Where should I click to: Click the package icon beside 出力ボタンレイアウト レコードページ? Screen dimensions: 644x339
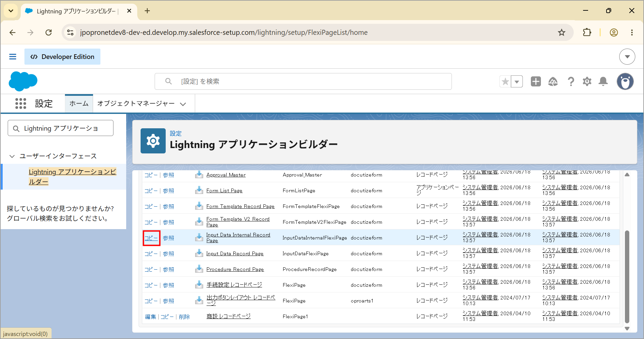click(x=199, y=300)
